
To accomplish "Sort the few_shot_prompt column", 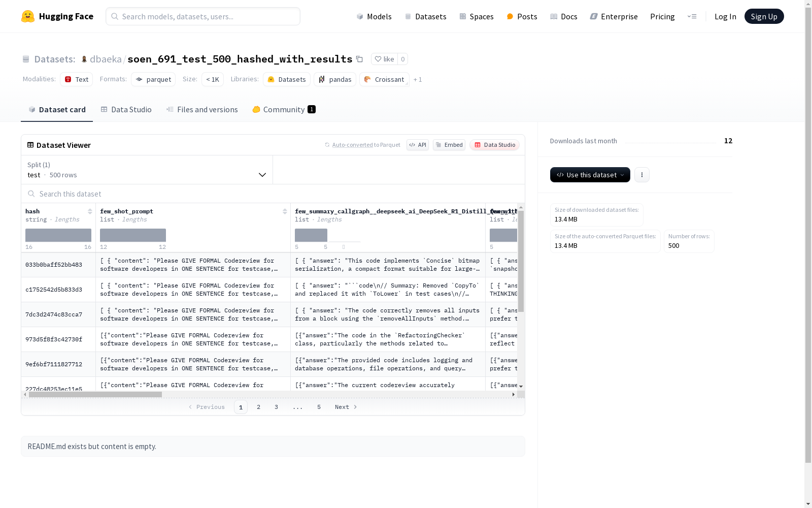I will (x=285, y=211).
